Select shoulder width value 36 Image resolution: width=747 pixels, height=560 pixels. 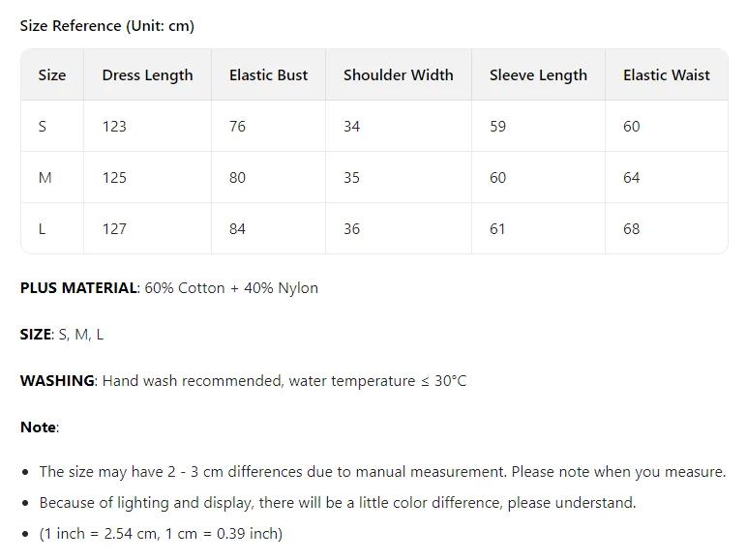[351, 229]
